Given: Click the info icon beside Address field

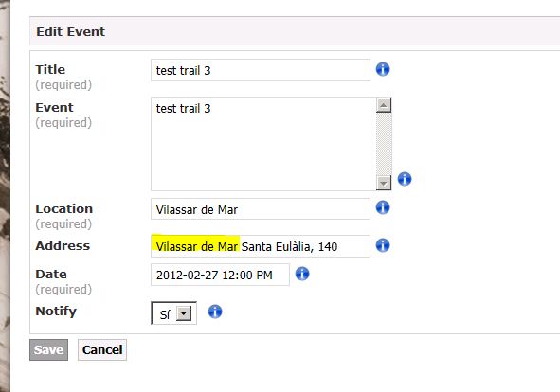Looking at the screenshot, I should (383, 245).
